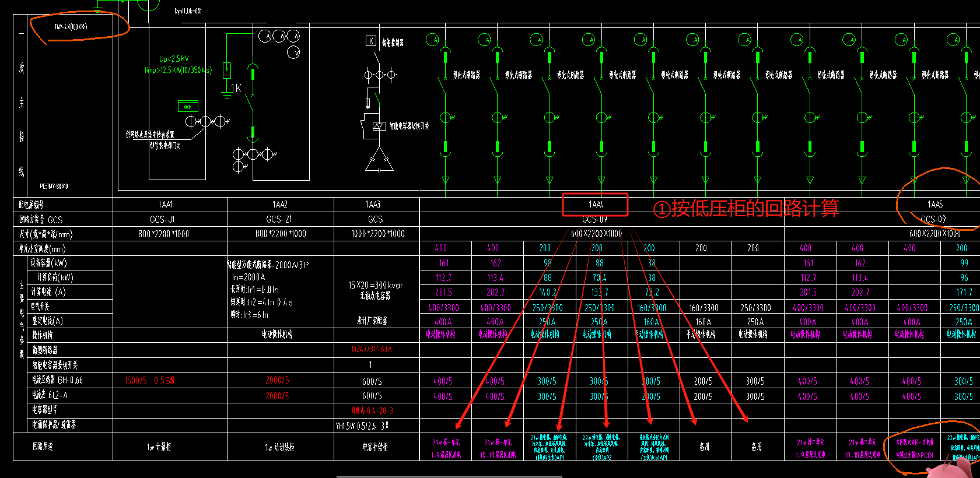980x478 pixels.
Task: Click the 15 X20 =300 kvar text
Action: coord(376,286)
